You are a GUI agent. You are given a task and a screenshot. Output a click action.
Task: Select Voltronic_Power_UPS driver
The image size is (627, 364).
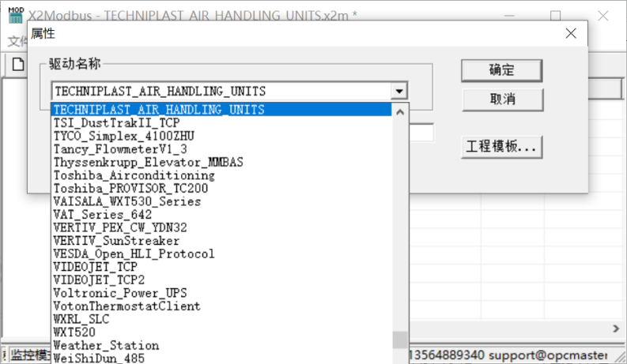[222, 293]
